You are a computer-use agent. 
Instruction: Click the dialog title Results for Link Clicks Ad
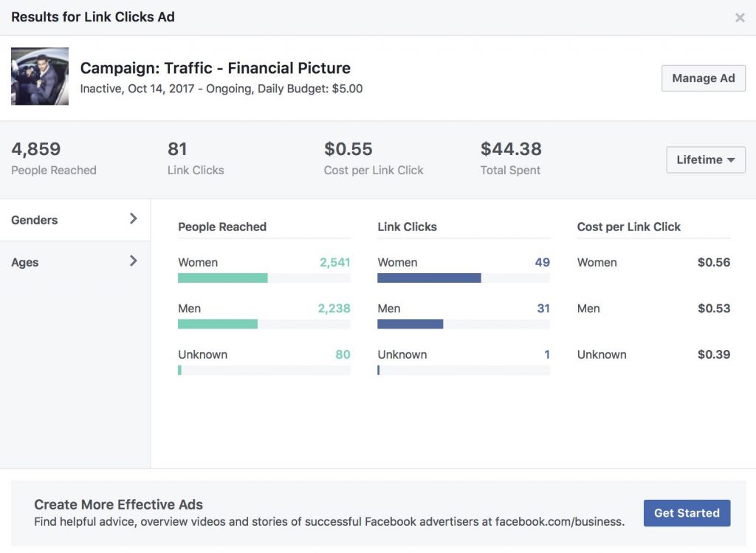coord(93,17)
